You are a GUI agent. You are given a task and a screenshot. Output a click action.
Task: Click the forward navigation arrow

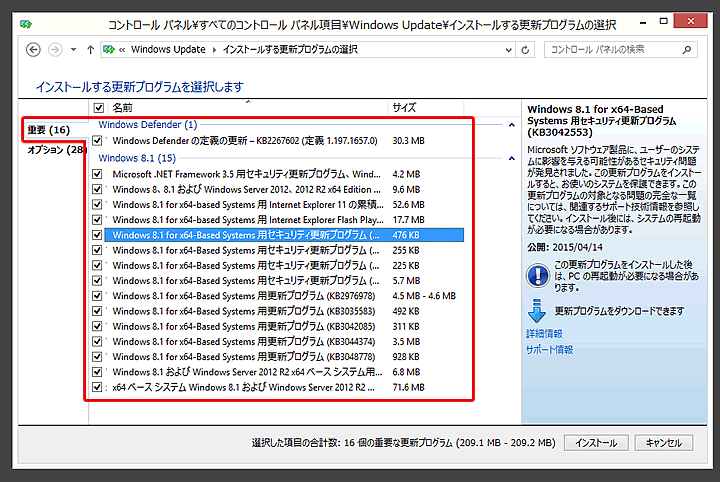coord(55,49)
